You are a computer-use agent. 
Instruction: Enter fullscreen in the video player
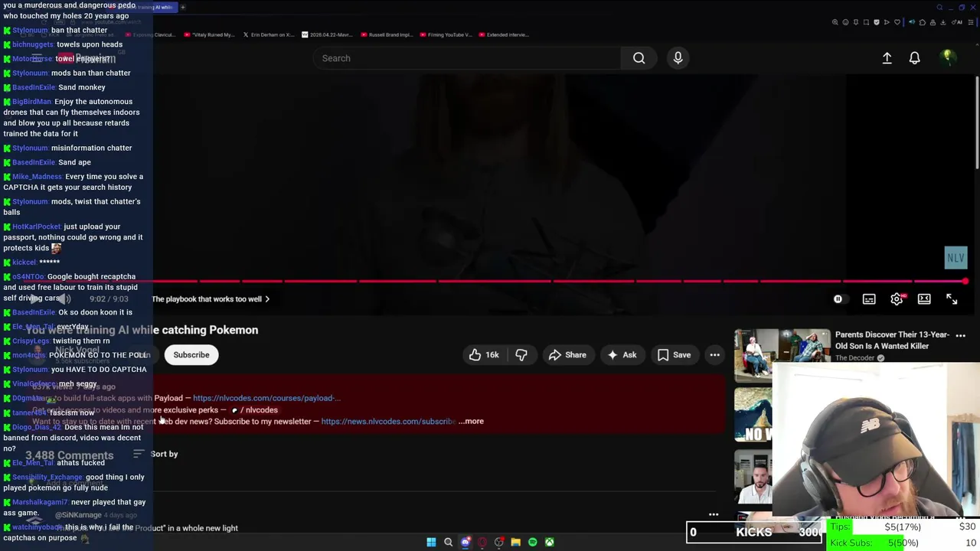[952, 299]
